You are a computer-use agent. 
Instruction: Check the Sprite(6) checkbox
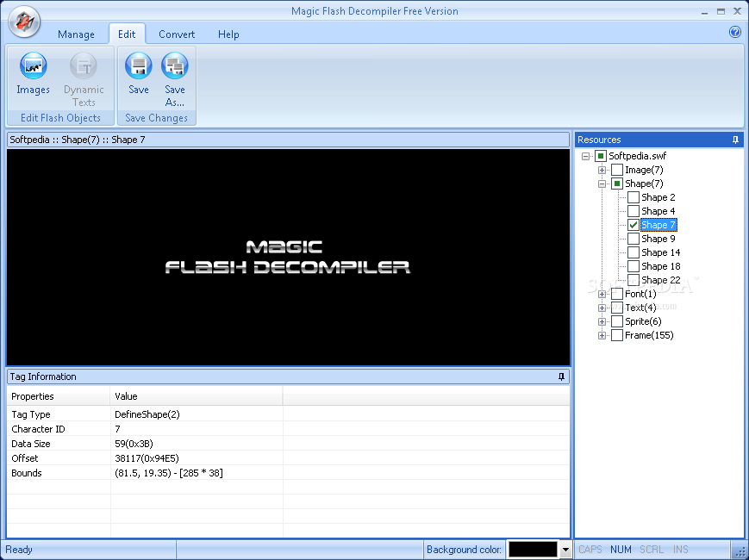point(617,321)
